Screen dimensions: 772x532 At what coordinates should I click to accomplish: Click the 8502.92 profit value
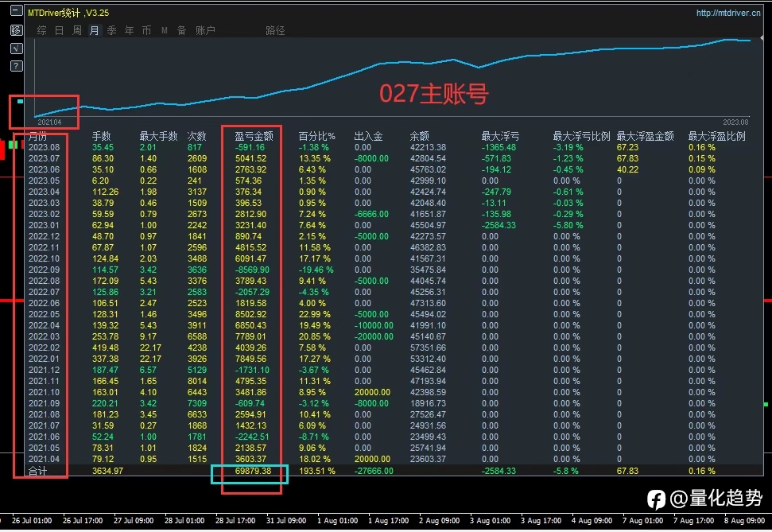pos(250,314)
